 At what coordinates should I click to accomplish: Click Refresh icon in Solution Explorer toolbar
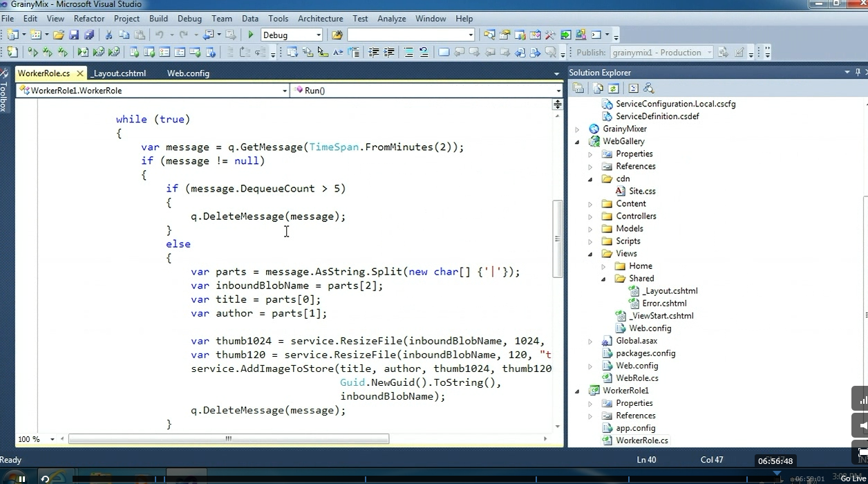pos(613,89)
